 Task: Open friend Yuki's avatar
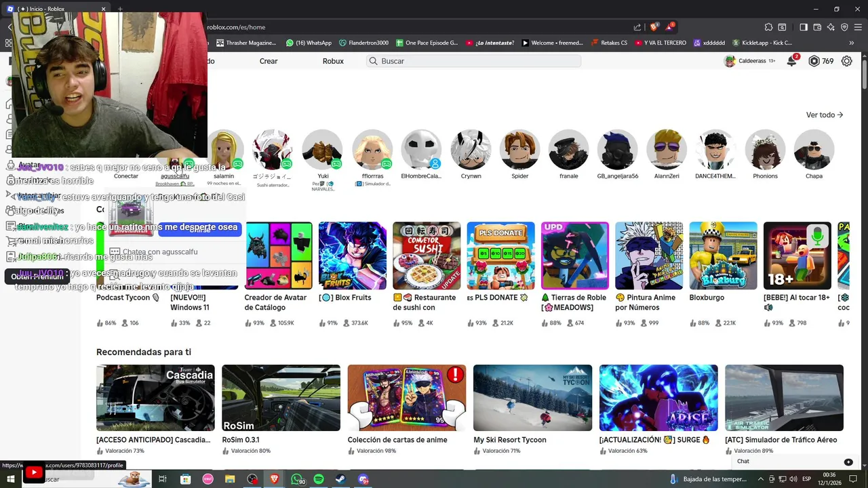click(x=323, y=150)
